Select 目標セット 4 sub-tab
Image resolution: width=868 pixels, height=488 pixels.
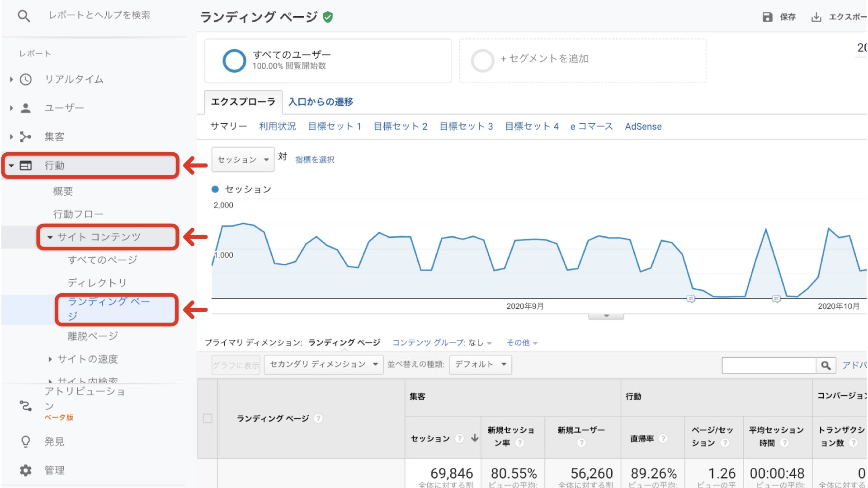[532, 127]
